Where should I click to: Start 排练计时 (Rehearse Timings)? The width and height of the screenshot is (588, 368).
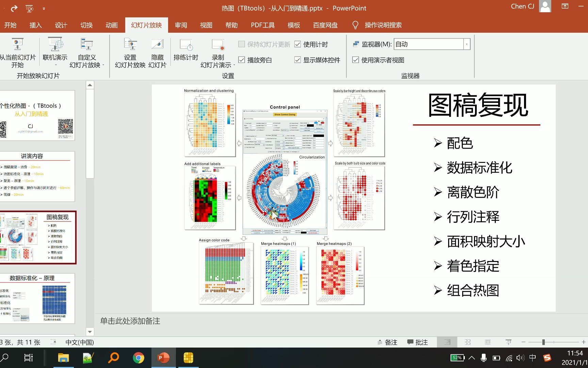pyautogui.click(x=186, y=51)
